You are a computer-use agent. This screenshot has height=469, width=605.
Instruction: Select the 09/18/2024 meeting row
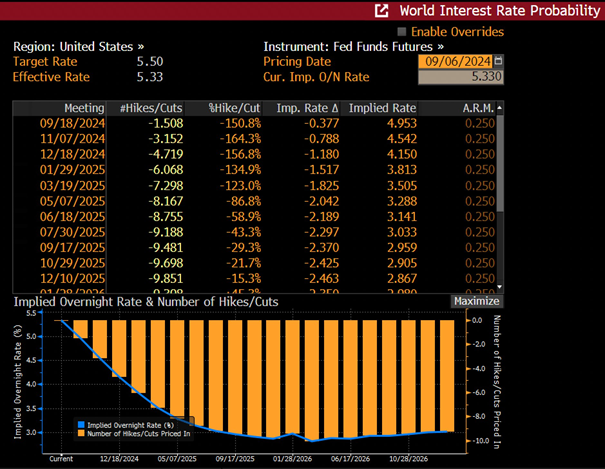tap(254, 123)
